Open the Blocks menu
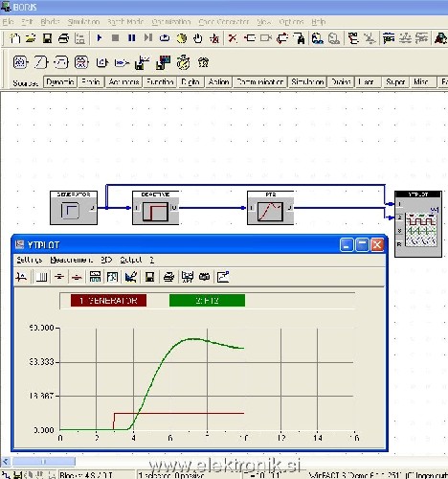The image size is (448, 479). click(50, 22)
